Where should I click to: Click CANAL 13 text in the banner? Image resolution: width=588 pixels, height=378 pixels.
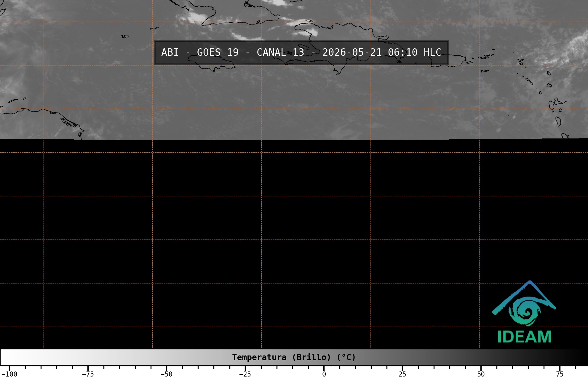(x=280, y=52)
